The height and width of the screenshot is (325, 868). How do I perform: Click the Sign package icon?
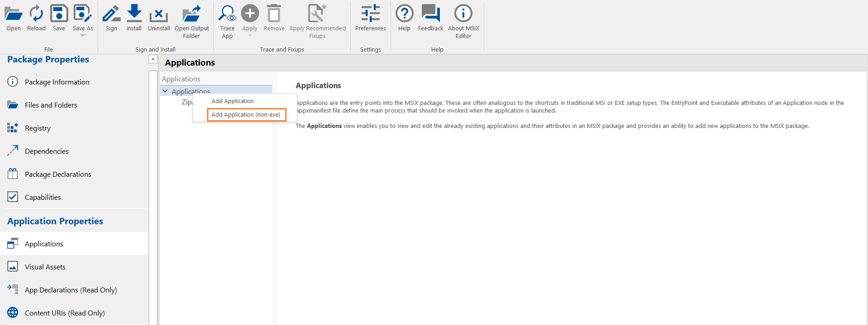click(111, 14)
